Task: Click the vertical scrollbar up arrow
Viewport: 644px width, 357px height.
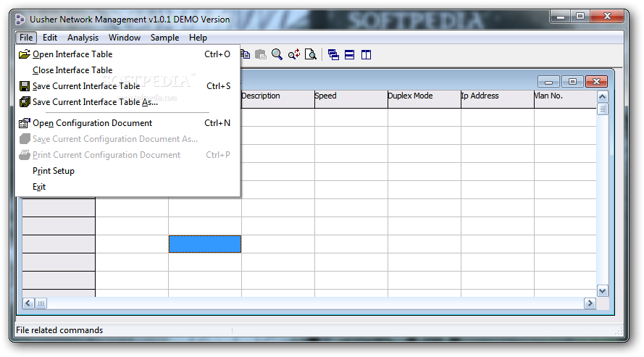Action: [x=602, y=97]
